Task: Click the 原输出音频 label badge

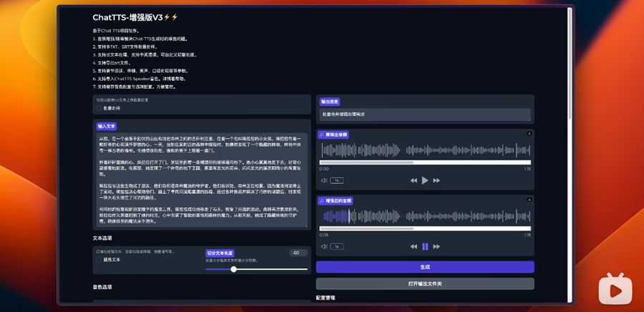Action: [334, 135]
